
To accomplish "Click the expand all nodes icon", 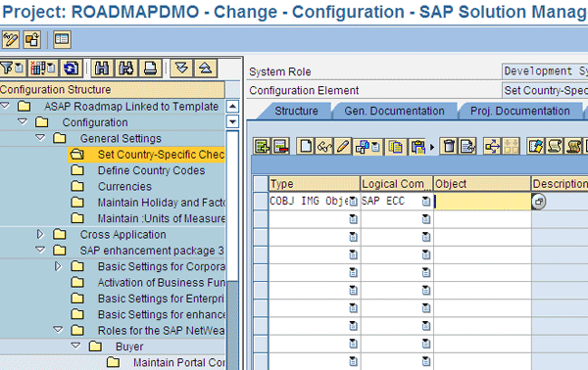I will click(x=182, y=69).
